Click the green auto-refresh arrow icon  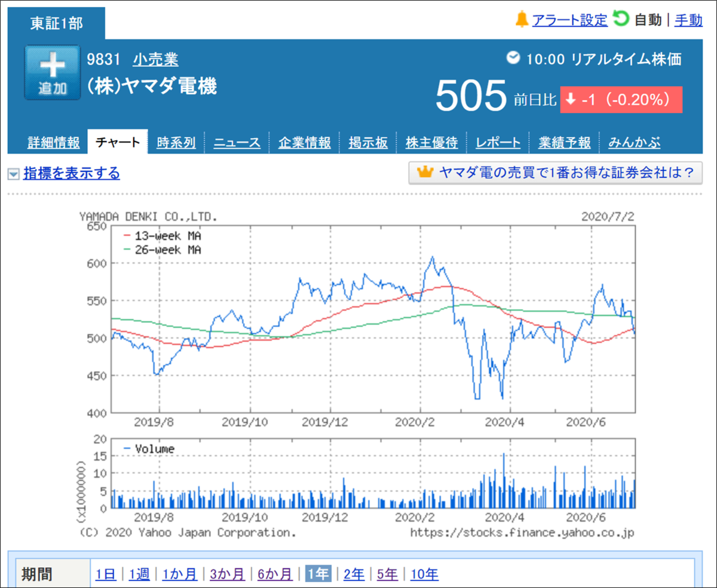click(x=621, y=19)
